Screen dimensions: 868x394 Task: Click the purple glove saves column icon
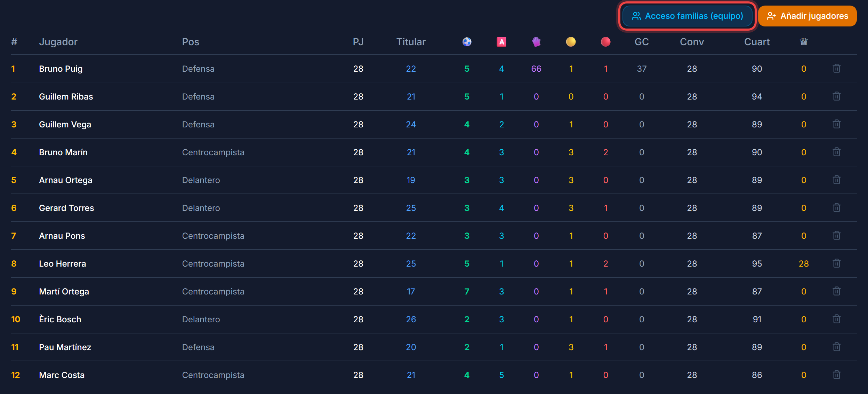[x=536, y=42]
